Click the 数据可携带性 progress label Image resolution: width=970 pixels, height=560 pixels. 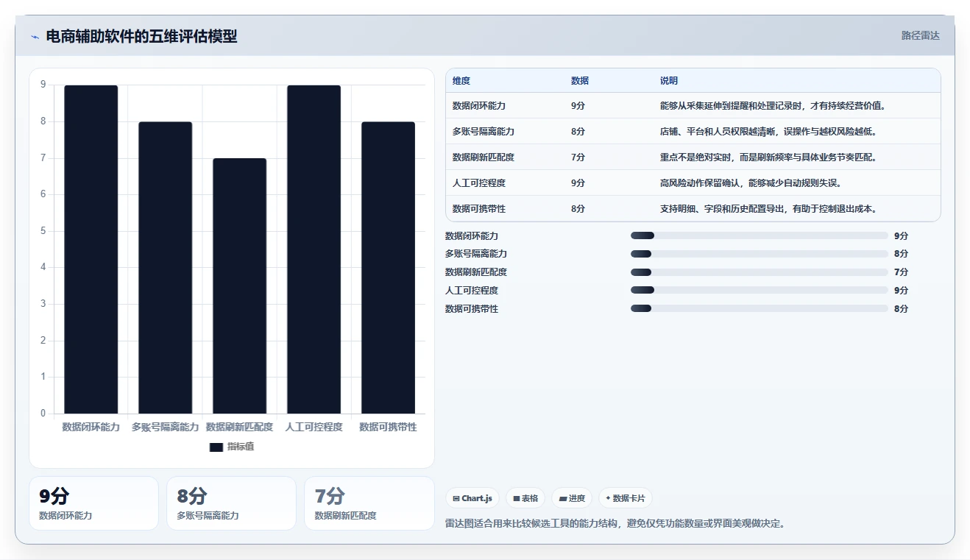(472, 309)
